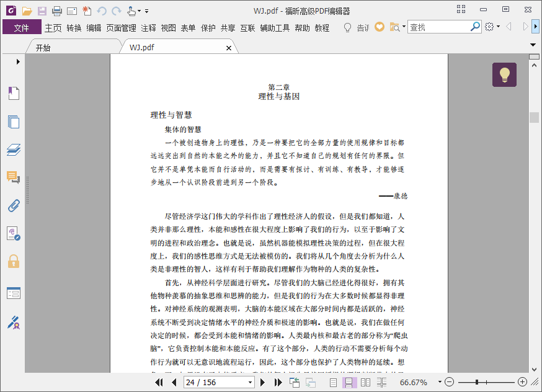This screenshot has height=392, width=542.
Task: Open the 注释 tab
Action: (x=148, y=28)
